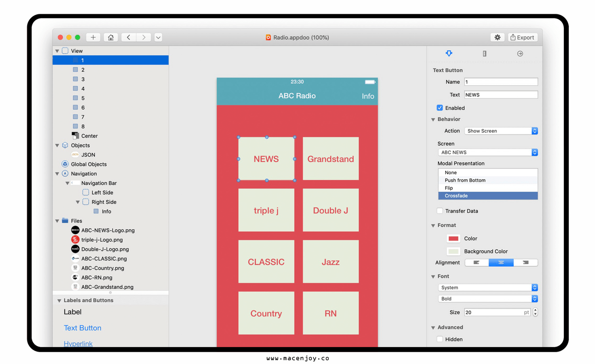Collapse the View tree node
Image resolution: width=595 pixels, height=364 pixels.
[x=57, y=51]
